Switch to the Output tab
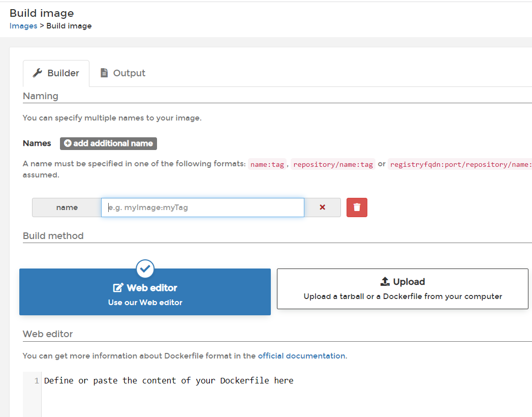Viewport: 532px width, 417px height. click(x=123, y=73)
